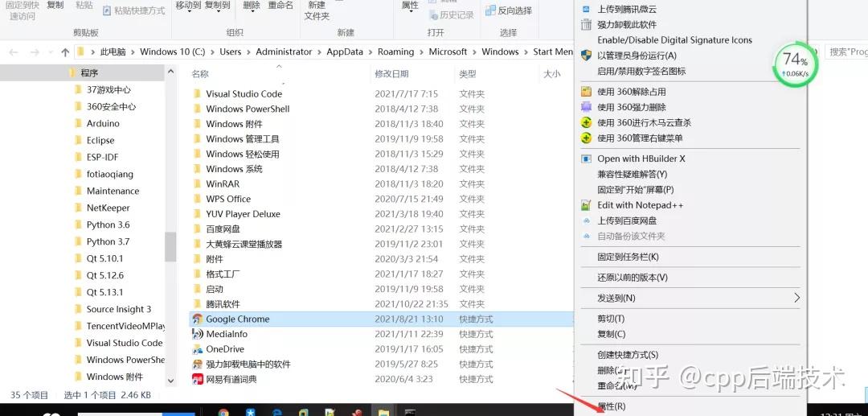Viewport: 868px width, 416px height.
Task: Go up one folder with the up arrow
Action: [x=65, y=52]
